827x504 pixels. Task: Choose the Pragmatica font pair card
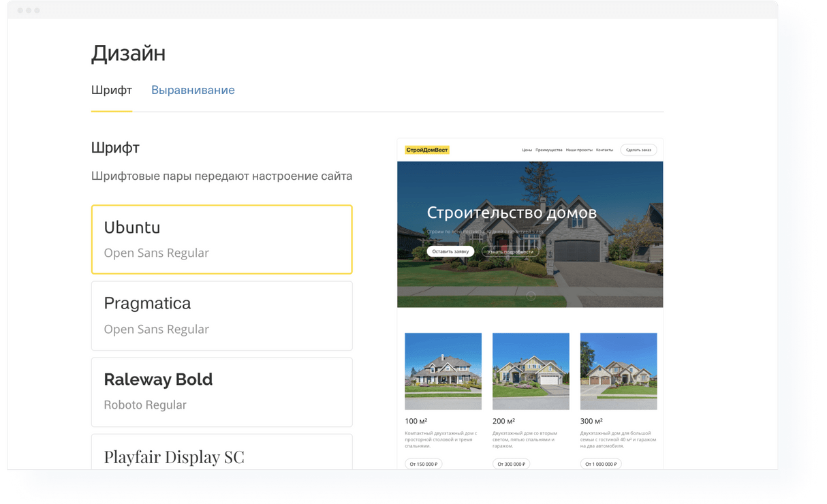pos(222,316)
